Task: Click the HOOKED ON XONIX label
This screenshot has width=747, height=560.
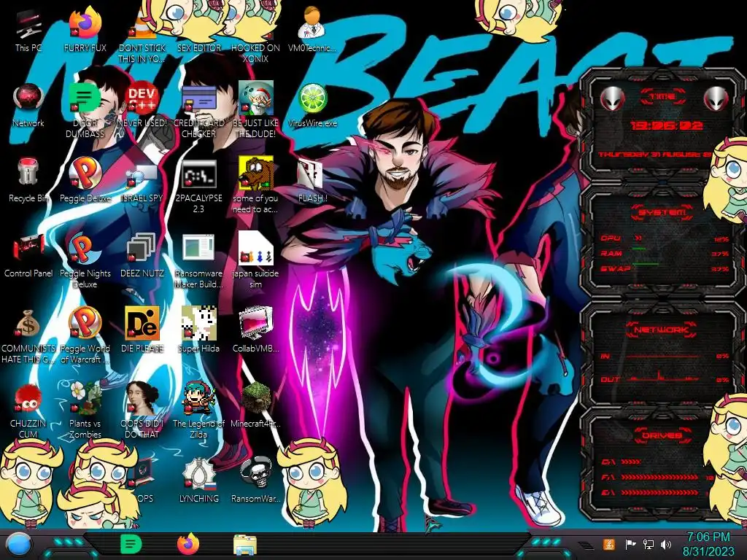Action: 256,53
